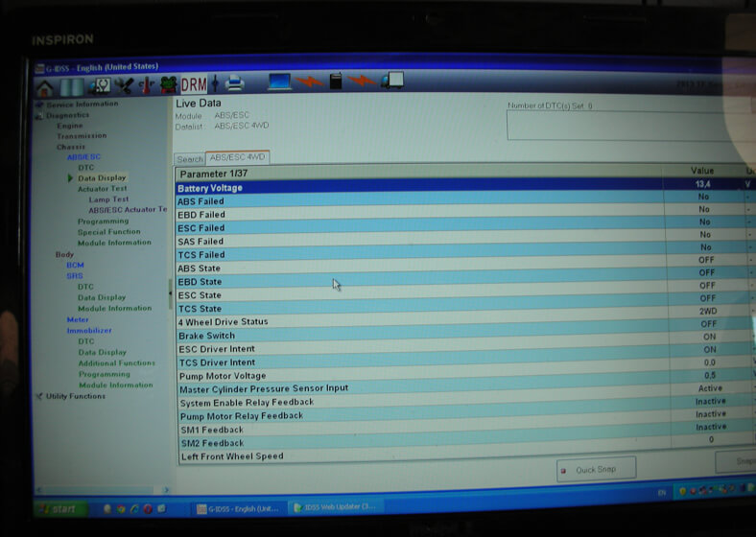This screenshot has width=756, height=537.
Task: Click the green arrow beside Data Display
Action: click(71, 178)
